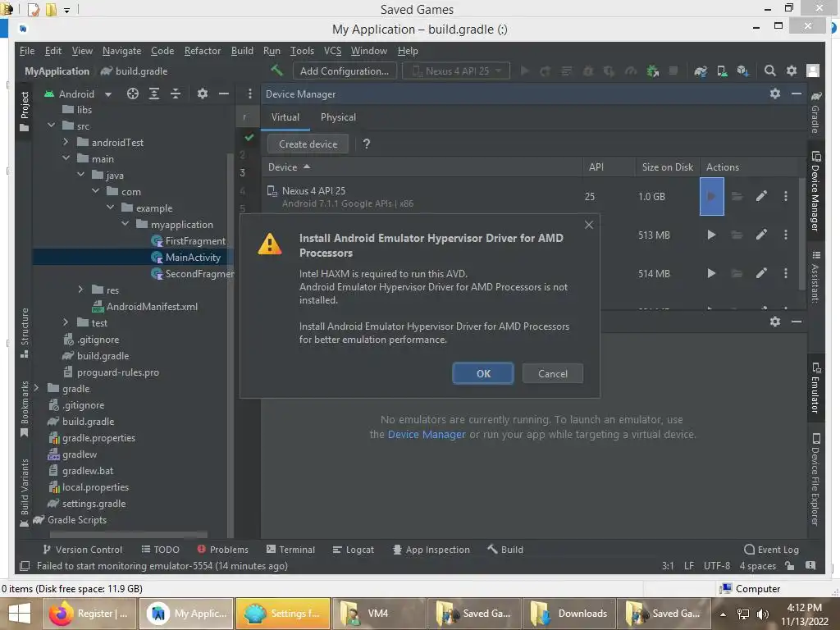Open Device Manager panel settings gear
840x630 pixels.
point(774,94)
